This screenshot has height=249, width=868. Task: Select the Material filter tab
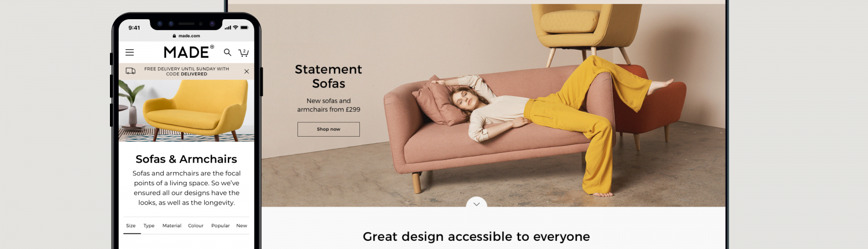click(x=172, y=226)
